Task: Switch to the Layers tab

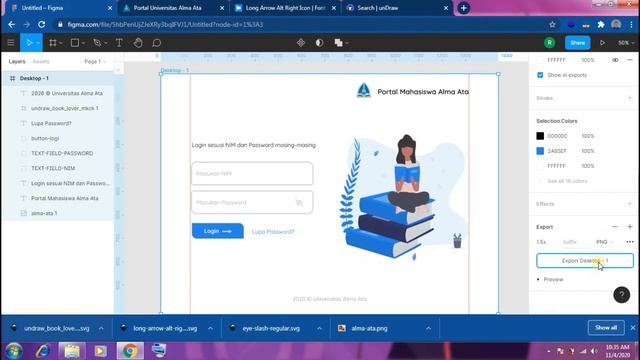Action: [17, 62]
